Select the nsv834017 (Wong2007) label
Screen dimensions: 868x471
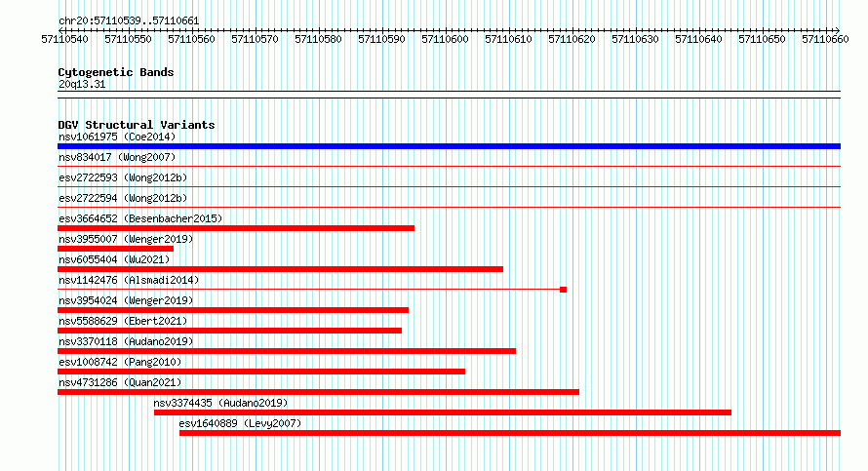pyautogui.click(x=117, y=157)
